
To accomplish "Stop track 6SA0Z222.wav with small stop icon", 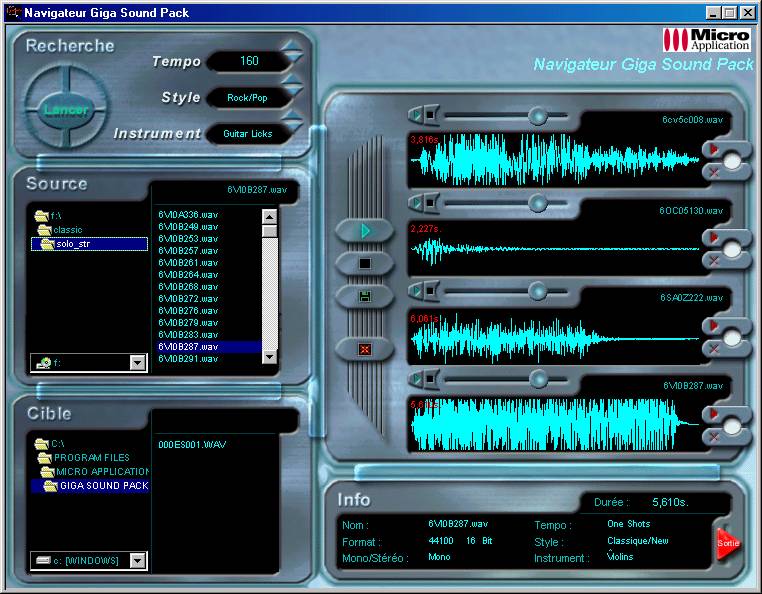I will tap(430, 291).
